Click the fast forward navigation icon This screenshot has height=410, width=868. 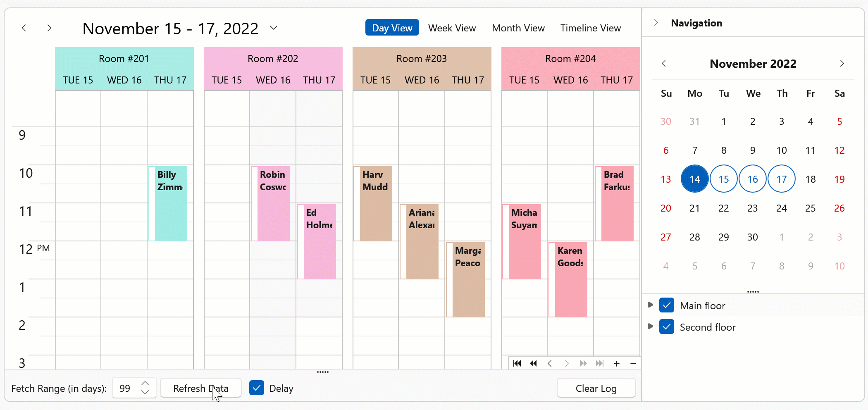(583, 363)
